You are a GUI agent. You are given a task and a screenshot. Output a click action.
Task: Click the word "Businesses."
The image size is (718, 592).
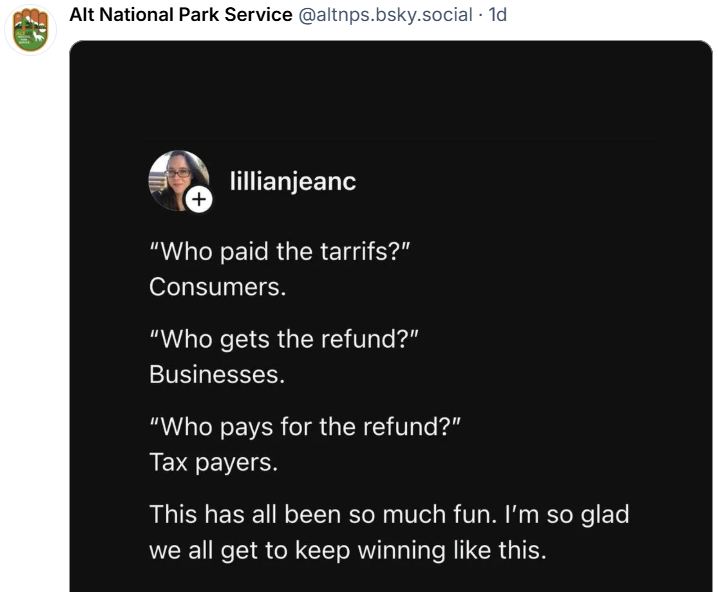click(217, 374)
